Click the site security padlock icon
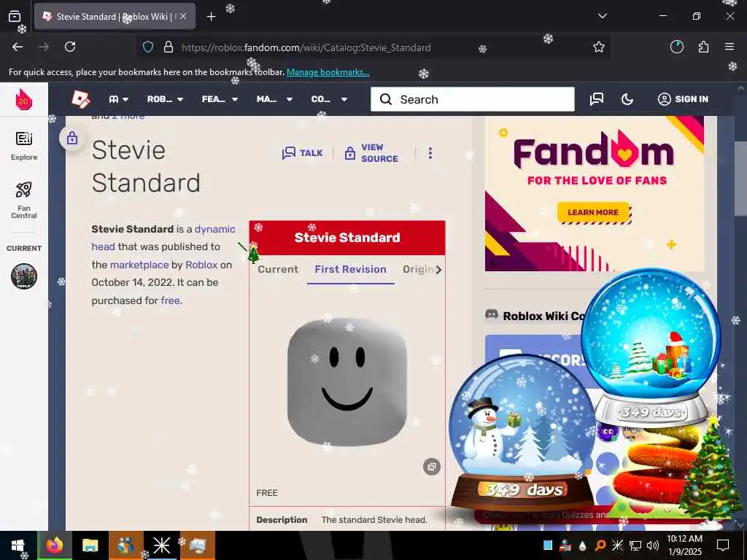Screen dimensions: 747x560 pyautogui.click(x=169, y=47)
